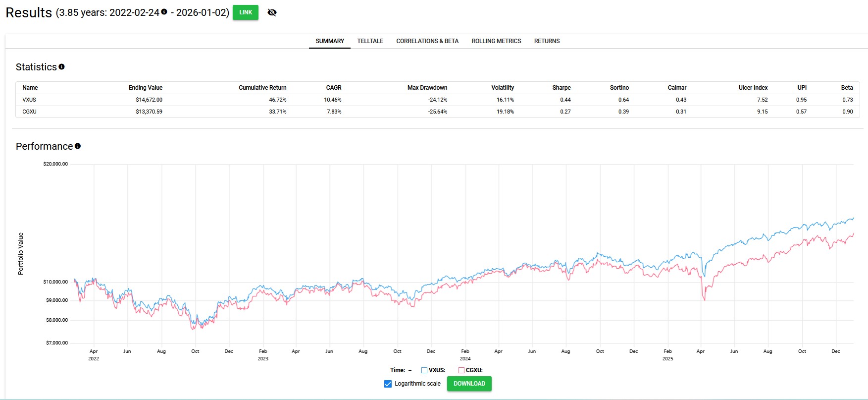Click CGXU volatility 19.18%
This screenshot has width=868, height=400.
tap(506, 112)
